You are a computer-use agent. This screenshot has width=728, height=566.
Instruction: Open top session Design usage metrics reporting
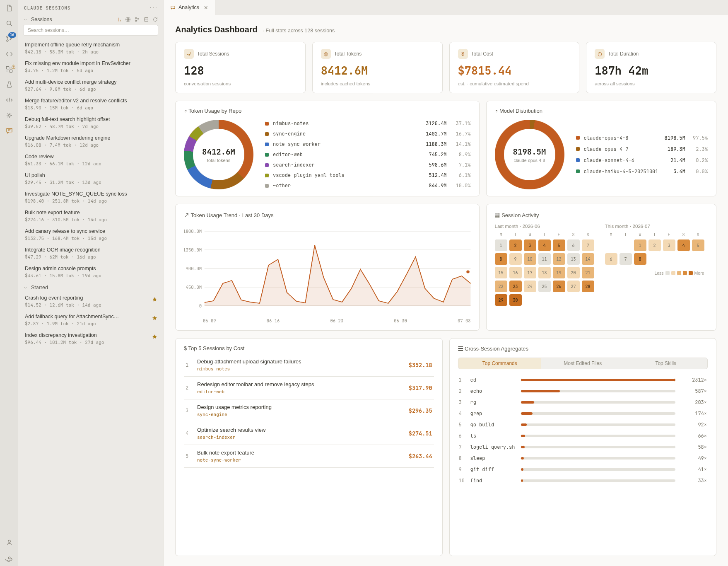click(309, 411)
